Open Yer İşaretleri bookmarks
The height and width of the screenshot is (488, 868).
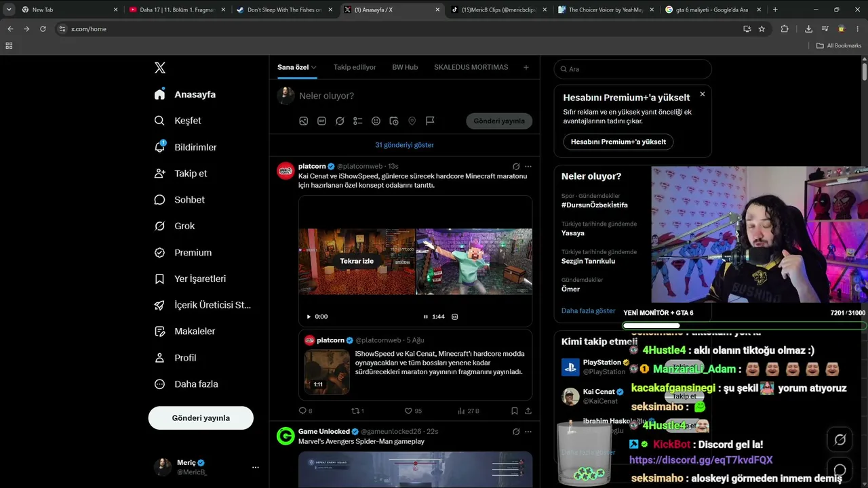[x=190, y=279]
